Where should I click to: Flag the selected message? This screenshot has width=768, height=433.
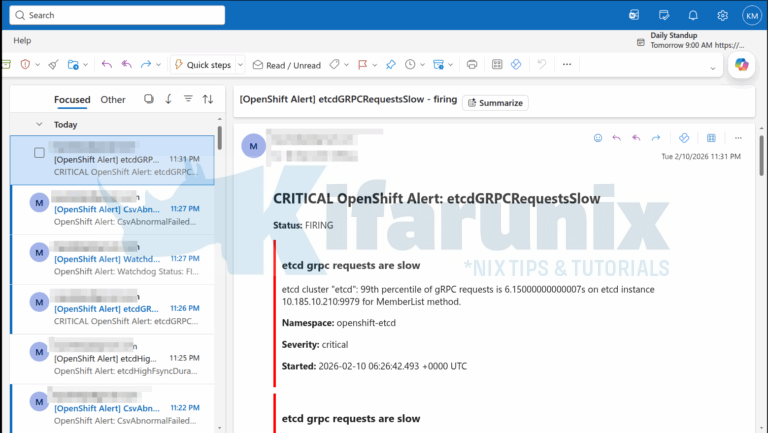click(x=362, y=65)
